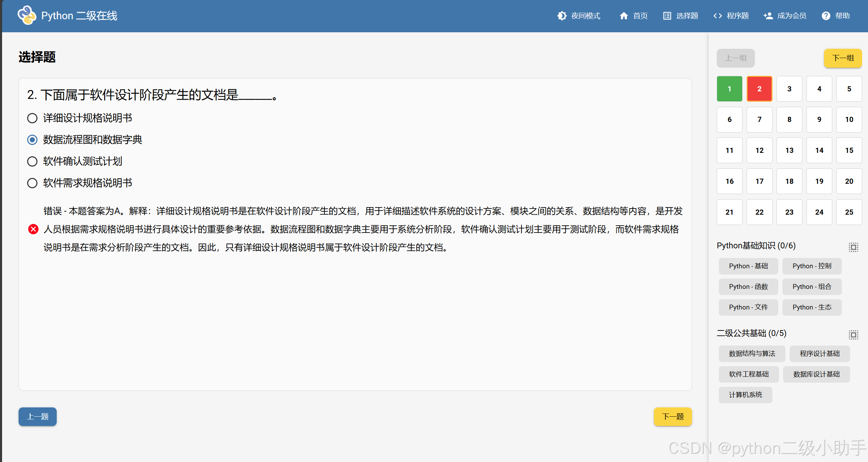Select all in Python基础知识 section
Viewport: 868px width, 462px height.
[x=853, y=247]
